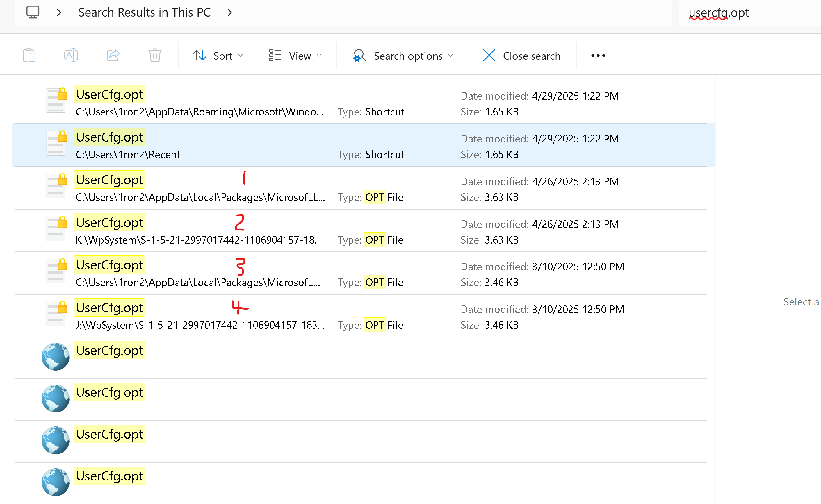The image size is (821, 504).
Task: Open the Sort dropdown
Action: (218, 56)
